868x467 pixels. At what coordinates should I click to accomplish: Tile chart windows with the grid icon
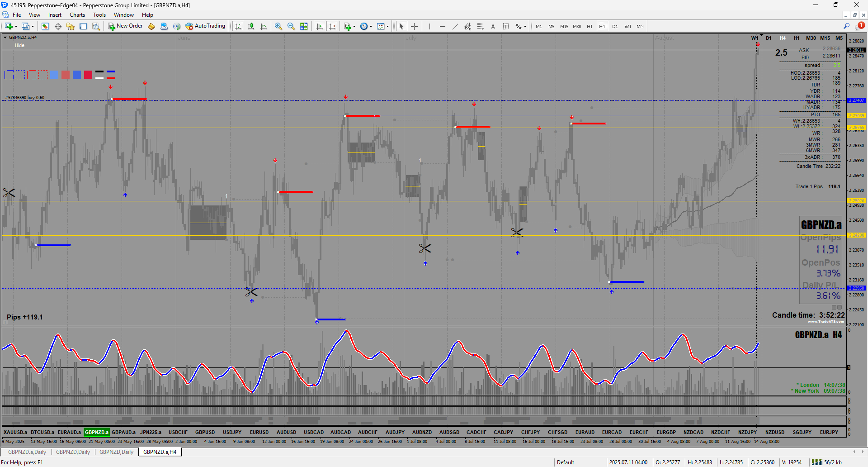304,26
